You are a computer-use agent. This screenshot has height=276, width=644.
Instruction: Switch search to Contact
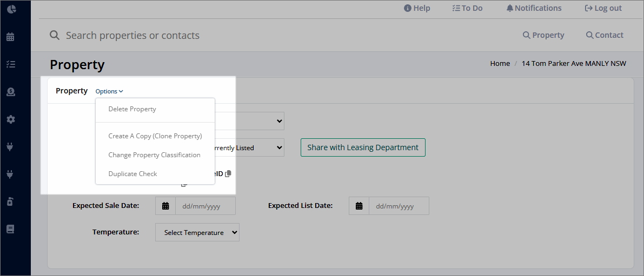tap(605, 35)
